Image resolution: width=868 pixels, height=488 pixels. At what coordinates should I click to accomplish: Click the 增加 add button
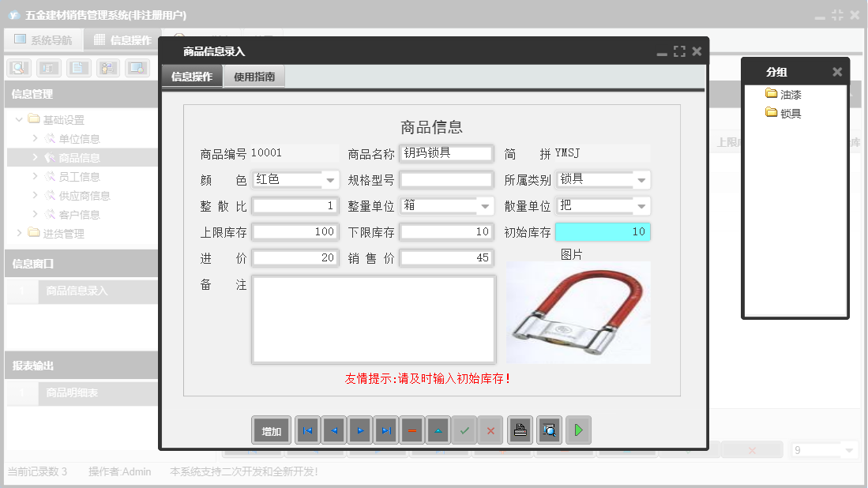(x=272, y=430)
